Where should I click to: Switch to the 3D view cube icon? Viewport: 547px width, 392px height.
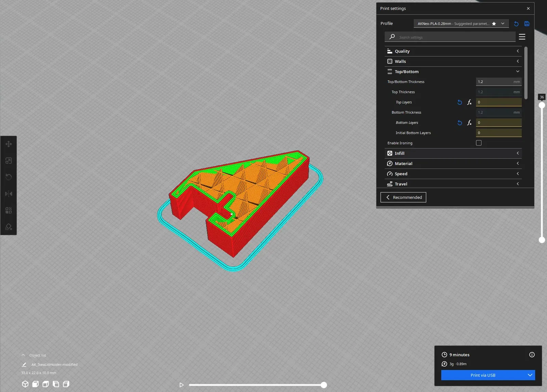coord(25,384)
